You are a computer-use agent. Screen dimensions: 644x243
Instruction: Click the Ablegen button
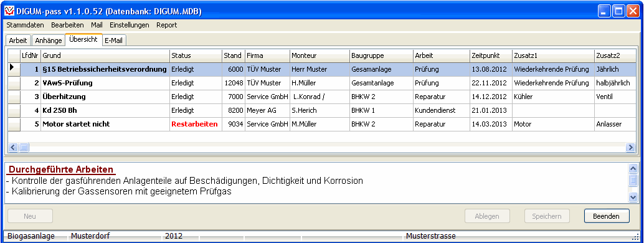coord(487,216)
